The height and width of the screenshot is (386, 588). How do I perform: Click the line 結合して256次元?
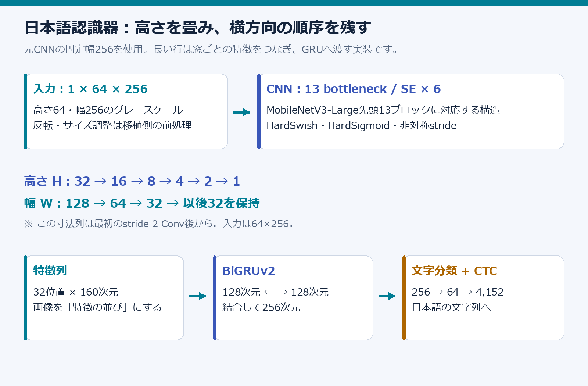(x=261, y=307)
